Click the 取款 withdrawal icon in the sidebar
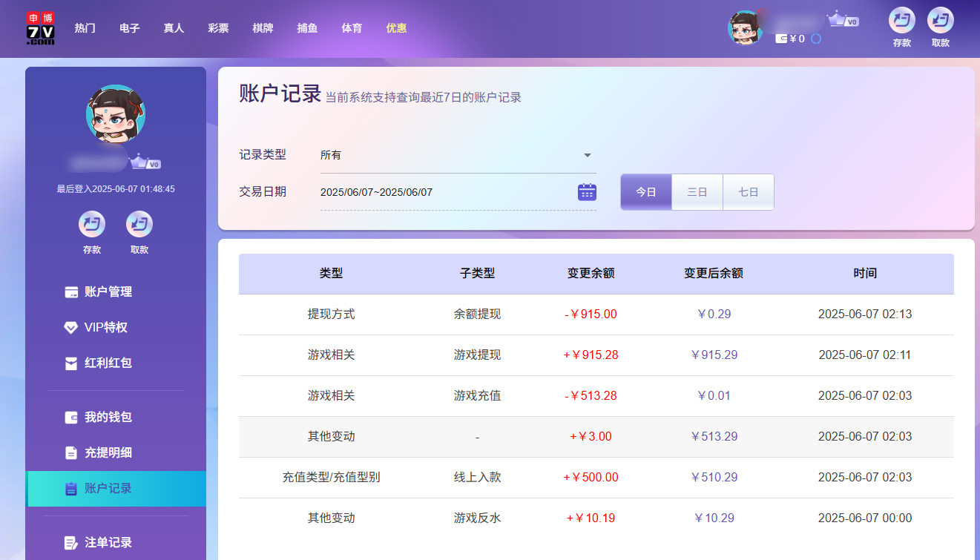Image resolution: width=980 pixels, height=560 pixels. point(139,225)
